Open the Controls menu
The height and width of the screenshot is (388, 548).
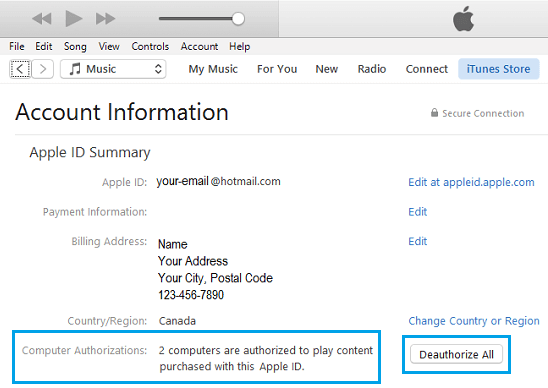[x=150, y=46]
